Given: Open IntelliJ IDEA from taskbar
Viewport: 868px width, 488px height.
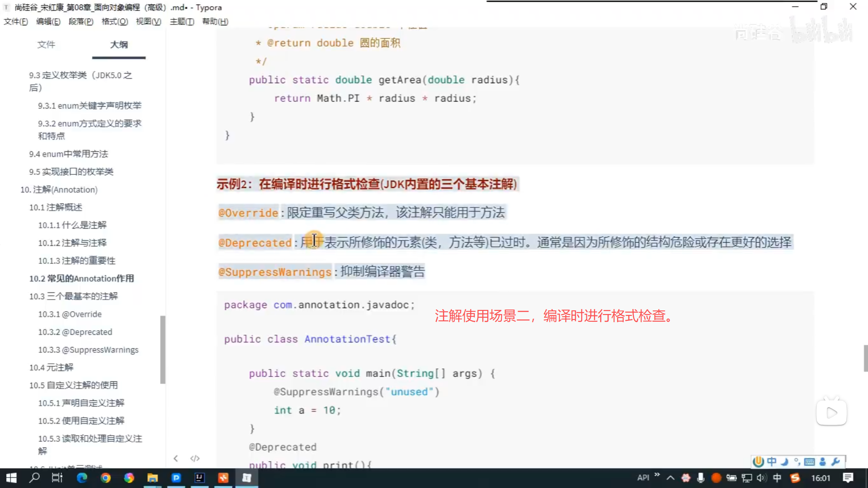Looking at the screenshot, I should [x=199, y=478].
